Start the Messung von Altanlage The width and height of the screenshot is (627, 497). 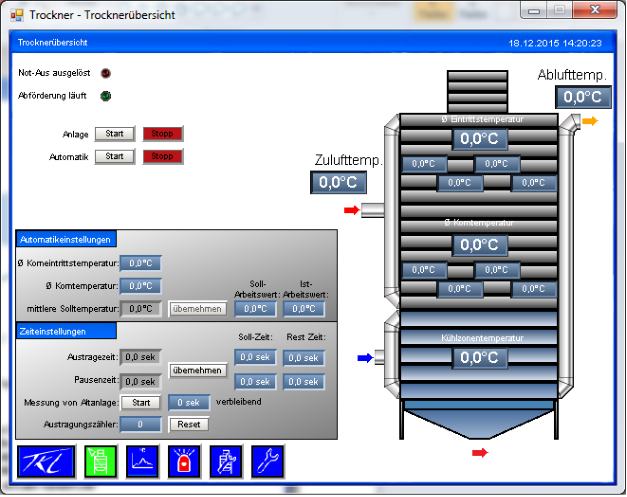(140, 402)
